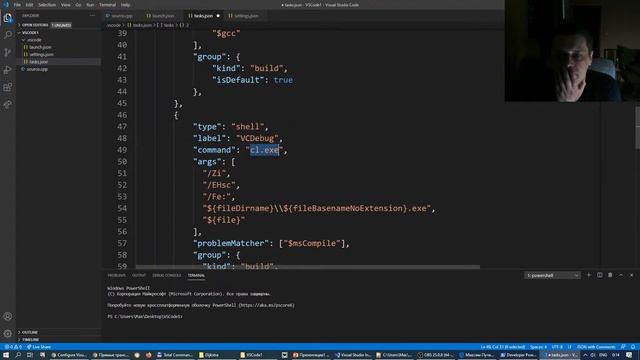Open Source Control view in activity bar
The image size is (640, 360).
(8, 52)
